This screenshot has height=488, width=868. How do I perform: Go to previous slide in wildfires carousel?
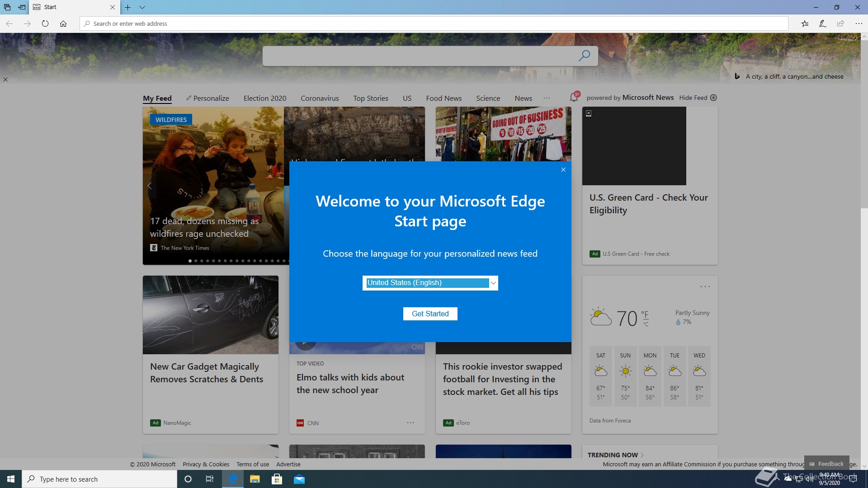150,186
